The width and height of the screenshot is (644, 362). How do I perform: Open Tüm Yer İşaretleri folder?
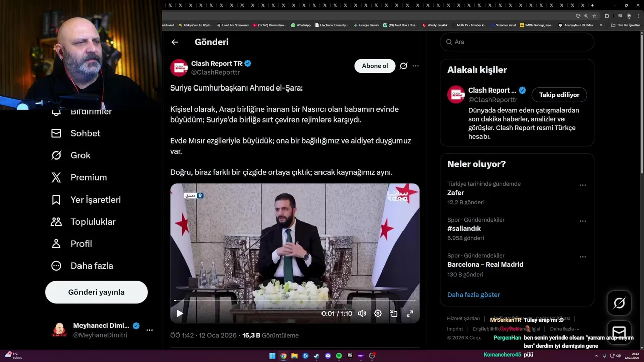tap(625, 25)
